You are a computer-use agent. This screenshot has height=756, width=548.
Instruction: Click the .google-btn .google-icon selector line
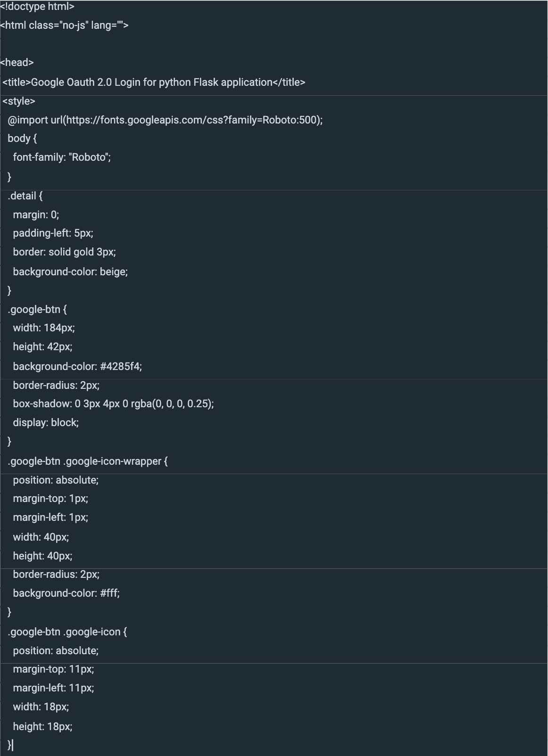[67, 632]
